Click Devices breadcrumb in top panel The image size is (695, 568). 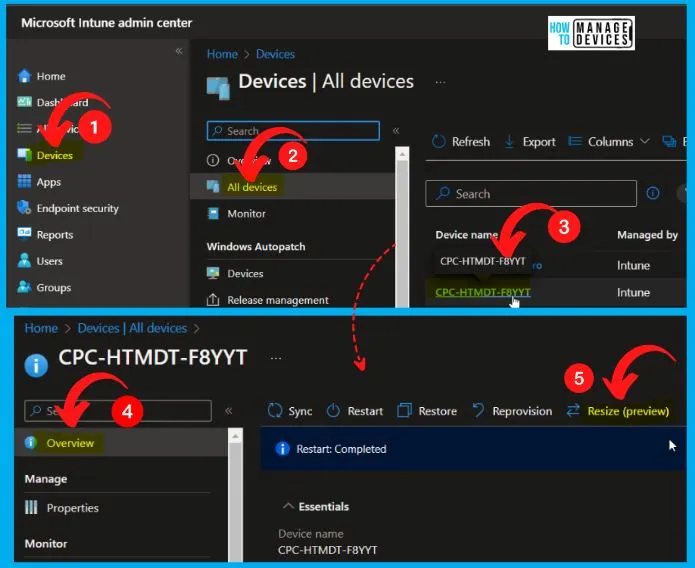pos(275,54)
